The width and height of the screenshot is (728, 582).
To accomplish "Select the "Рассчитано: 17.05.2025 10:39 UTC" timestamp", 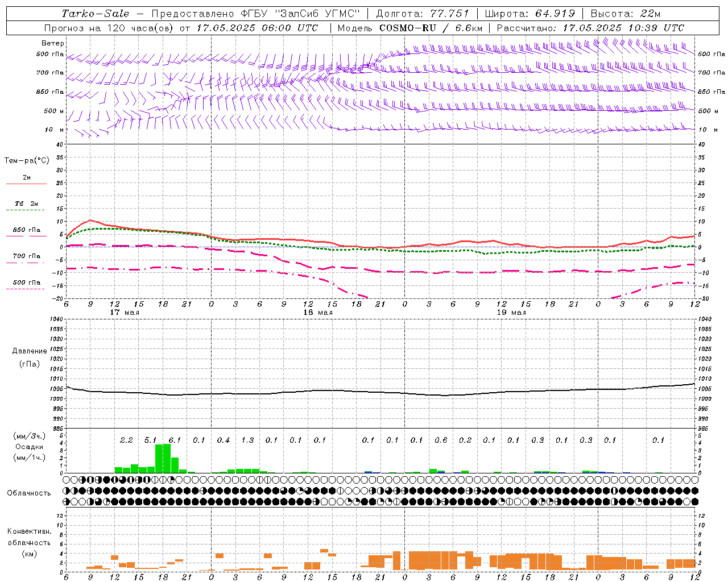I will [590, 28].
